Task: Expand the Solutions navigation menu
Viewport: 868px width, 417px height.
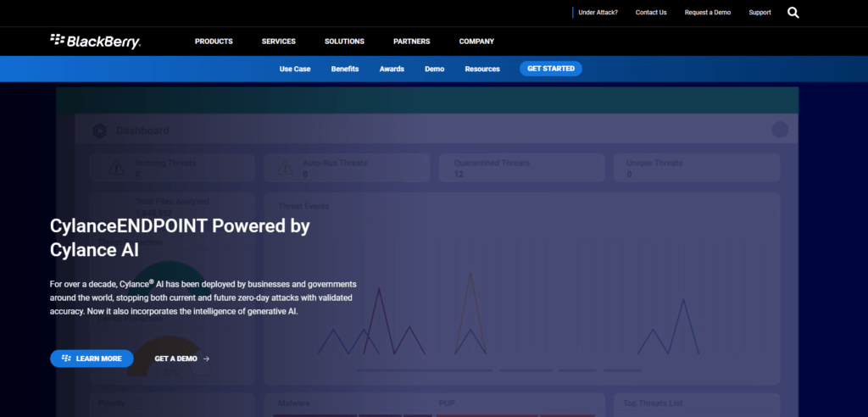Action: pyautogui.click(x=344, y=42)
